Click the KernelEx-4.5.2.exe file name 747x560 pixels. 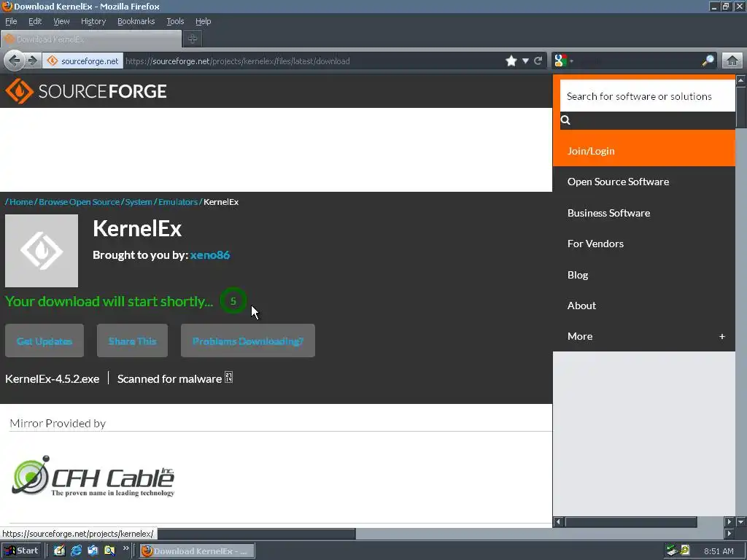point(53,379)
